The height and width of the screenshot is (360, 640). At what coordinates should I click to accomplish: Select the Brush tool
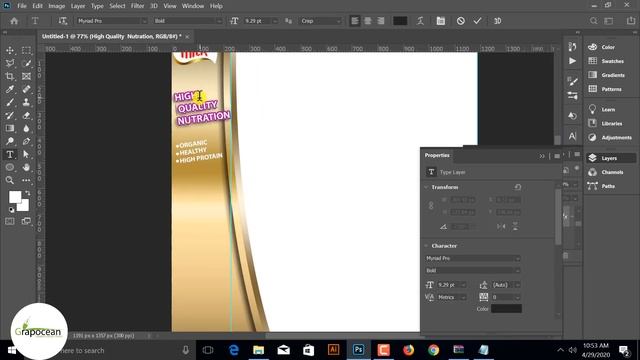[x=10, y=102]
